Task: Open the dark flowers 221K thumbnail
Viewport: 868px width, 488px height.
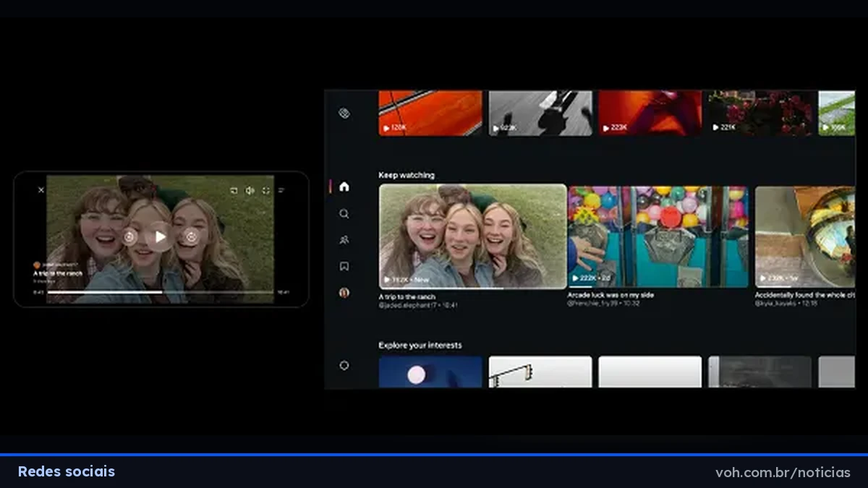Action: click(x=760, y=113)
